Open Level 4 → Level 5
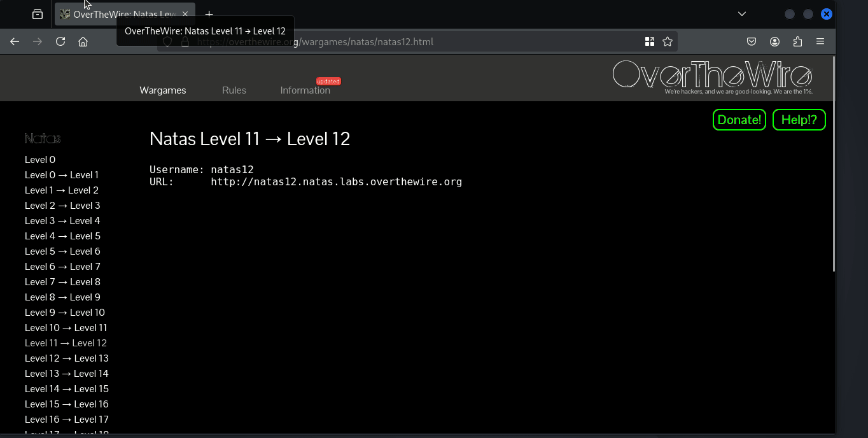This screenshot has height=438, width=868. tap(62, 236)
